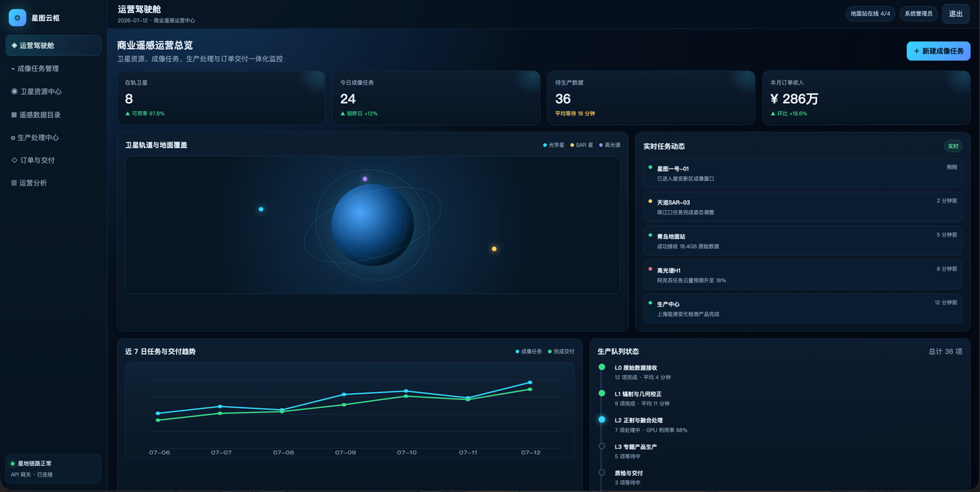Image resolution: width=980 pixels, height=492 pixels.
Task: Click the 质检与交付 stage marker
Action: pos(602,472)
